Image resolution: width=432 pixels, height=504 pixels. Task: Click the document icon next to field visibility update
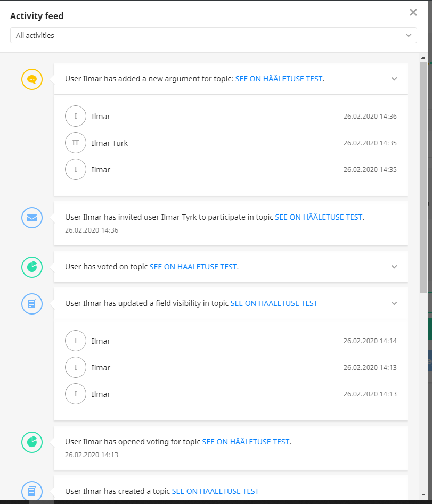[x=31, y=304]
